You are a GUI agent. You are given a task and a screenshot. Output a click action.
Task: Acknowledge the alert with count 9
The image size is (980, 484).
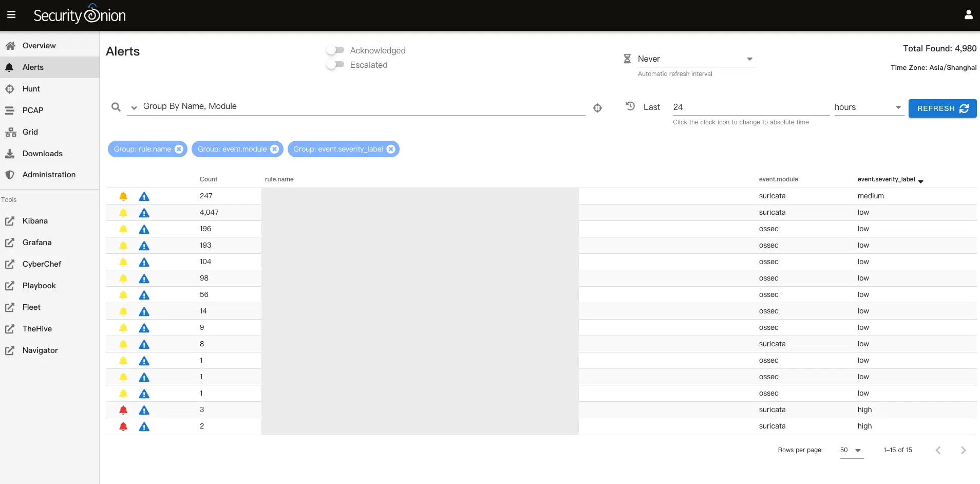click(x=123, y=328)
